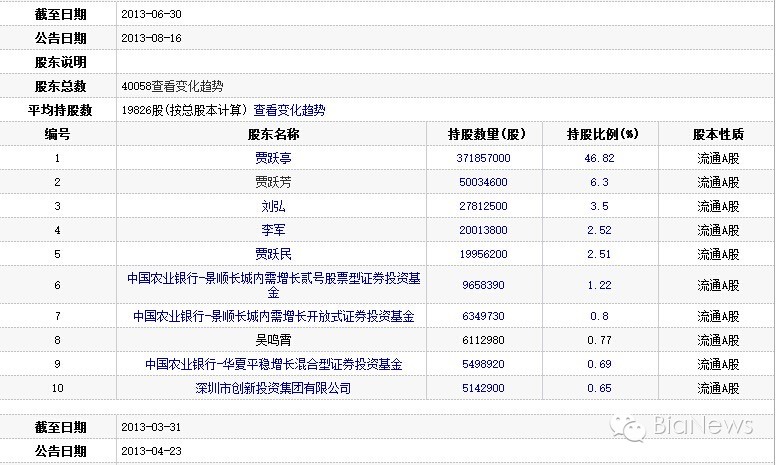The height and width of the screenshot is (465, 777).
Task: Click the percentage value 6.3
Action: [599, 182]
